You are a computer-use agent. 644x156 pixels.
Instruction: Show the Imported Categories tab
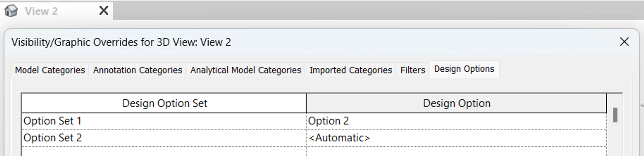pyautogui.click(x=351, y=70)
